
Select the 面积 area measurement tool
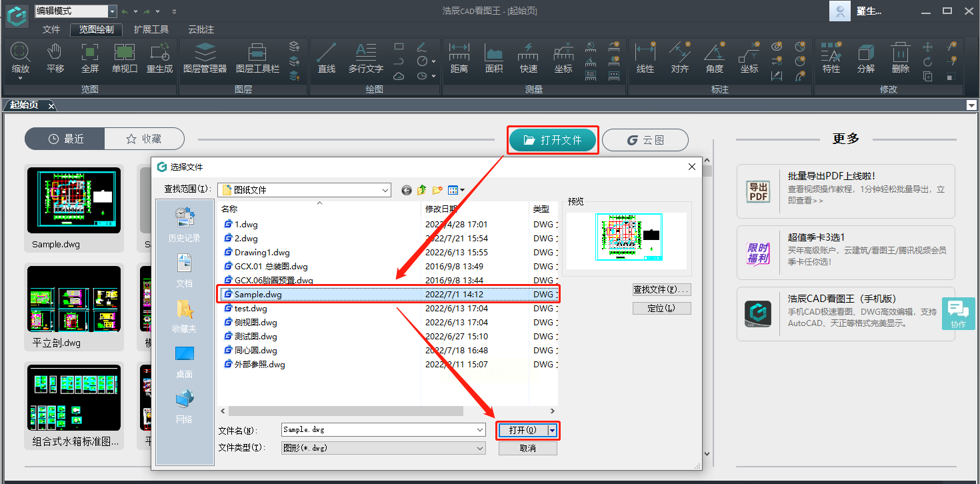493,57
